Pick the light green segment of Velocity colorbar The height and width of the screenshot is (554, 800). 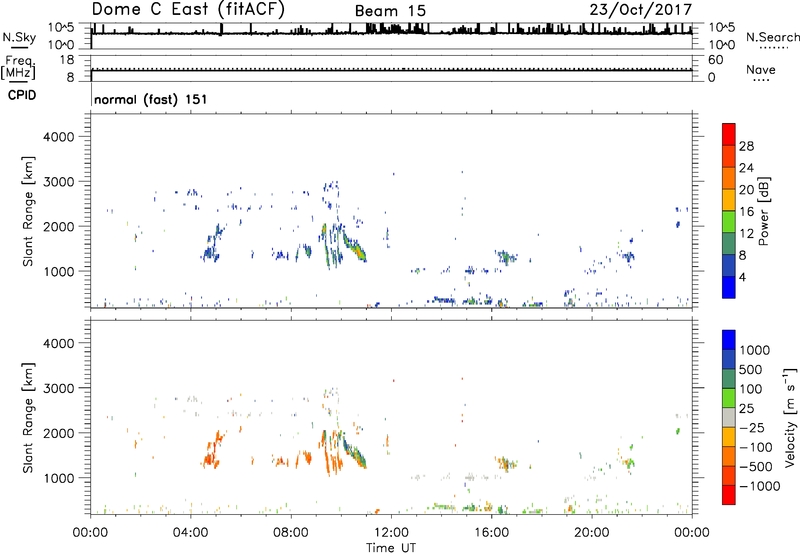tap(729, 398)
